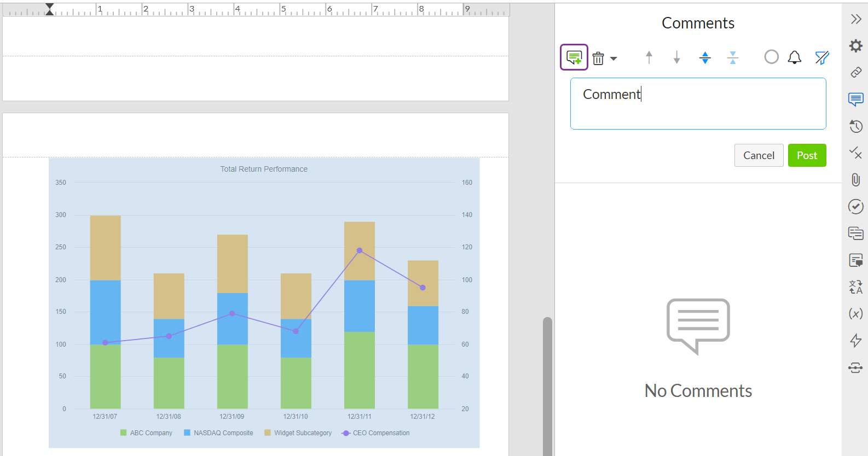Toggle the comments filter funnel
868x456 pixels.
coord(822,57)
